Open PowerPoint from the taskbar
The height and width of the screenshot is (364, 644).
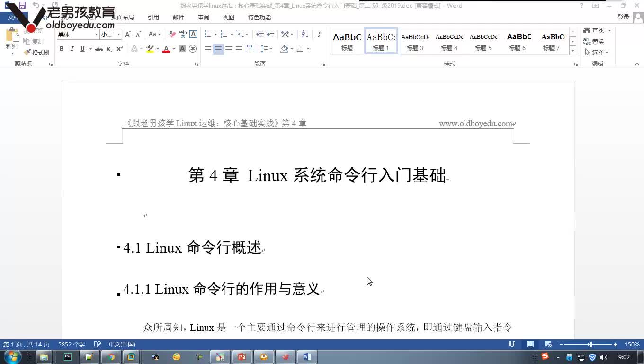pos(242,357)
